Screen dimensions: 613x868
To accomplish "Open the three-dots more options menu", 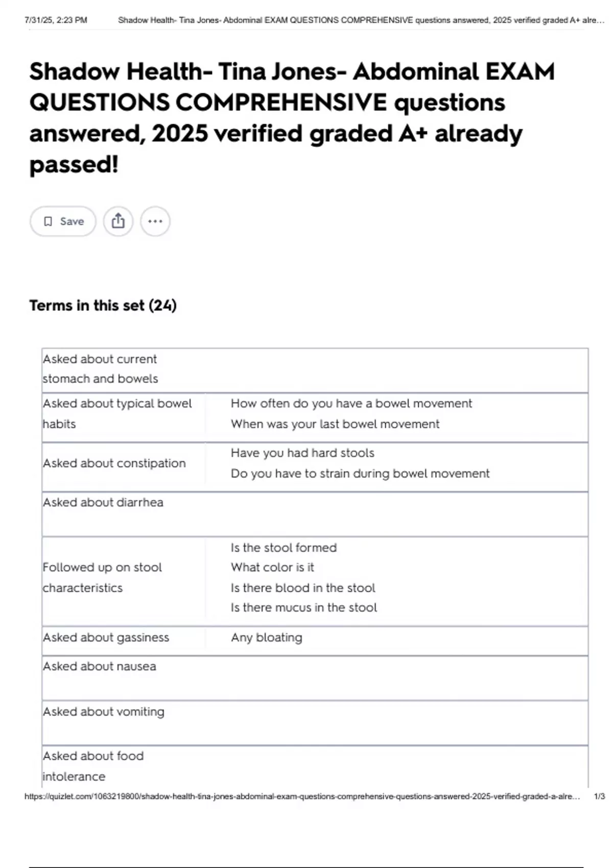I will click(155, 221).
